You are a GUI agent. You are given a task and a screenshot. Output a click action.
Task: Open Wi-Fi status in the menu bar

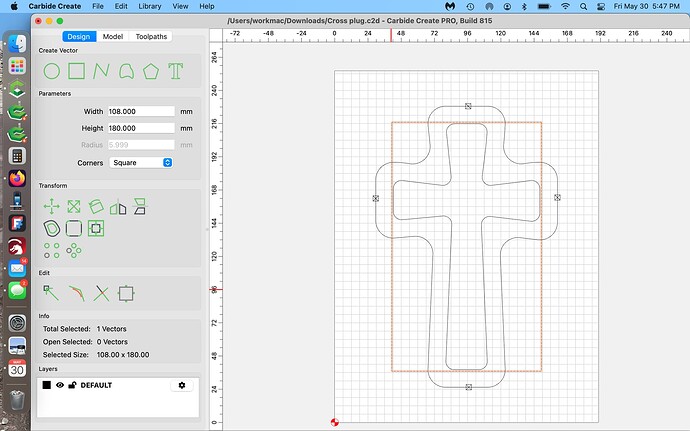click(x=565, y=6)
